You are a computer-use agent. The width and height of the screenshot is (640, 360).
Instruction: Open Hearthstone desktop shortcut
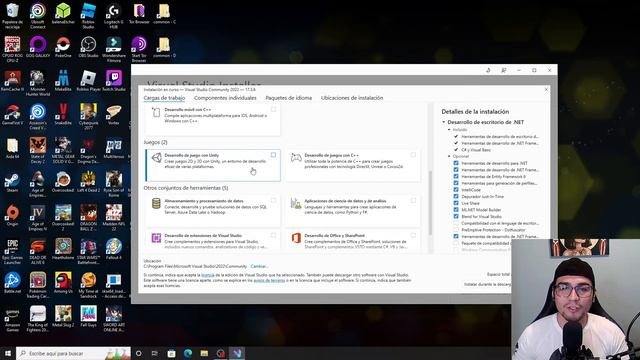(x=63, y=249)
